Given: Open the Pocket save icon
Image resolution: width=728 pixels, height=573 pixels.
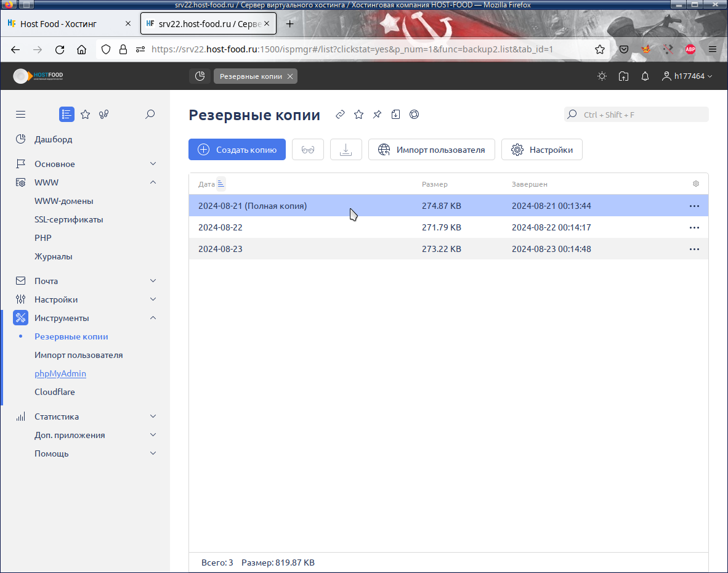Looking at the screenshot, I should point(624,50).
